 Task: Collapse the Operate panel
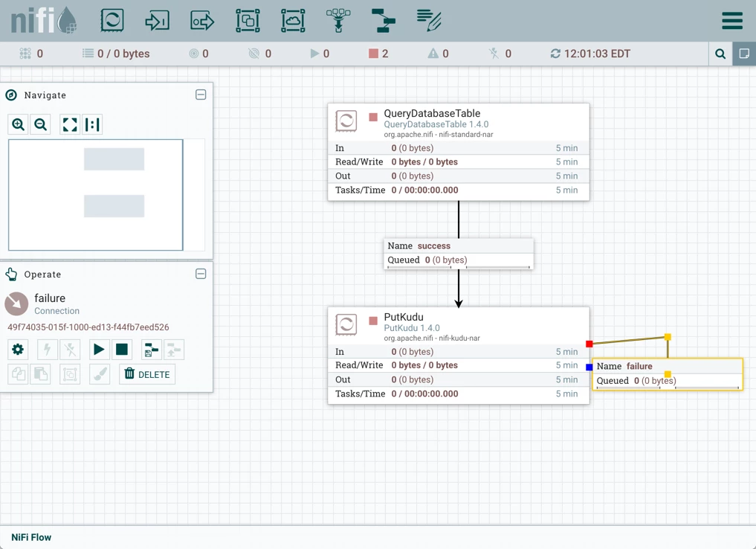tap(201, 274)
